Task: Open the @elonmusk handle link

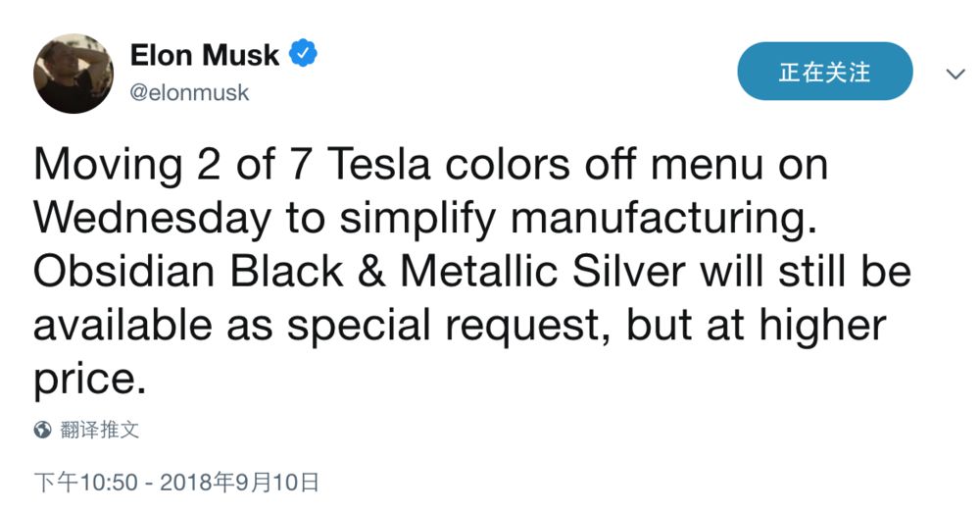Action: (x=189, y=93)
